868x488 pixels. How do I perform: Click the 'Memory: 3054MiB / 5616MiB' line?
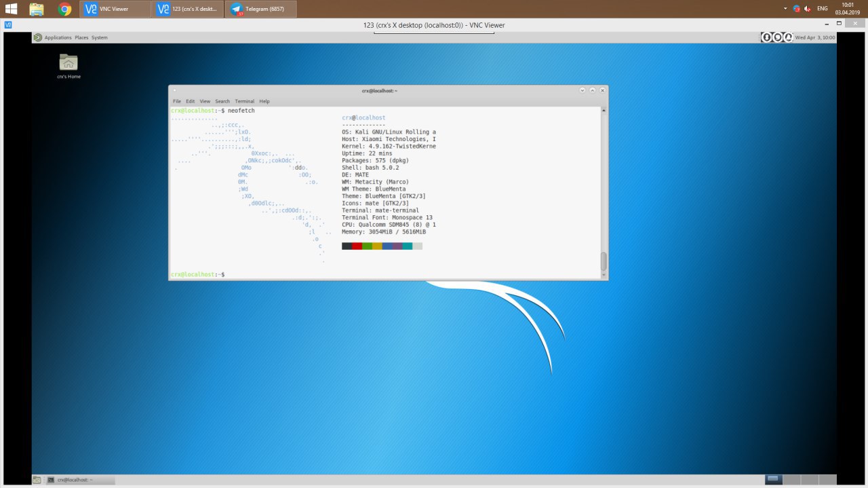384,231
